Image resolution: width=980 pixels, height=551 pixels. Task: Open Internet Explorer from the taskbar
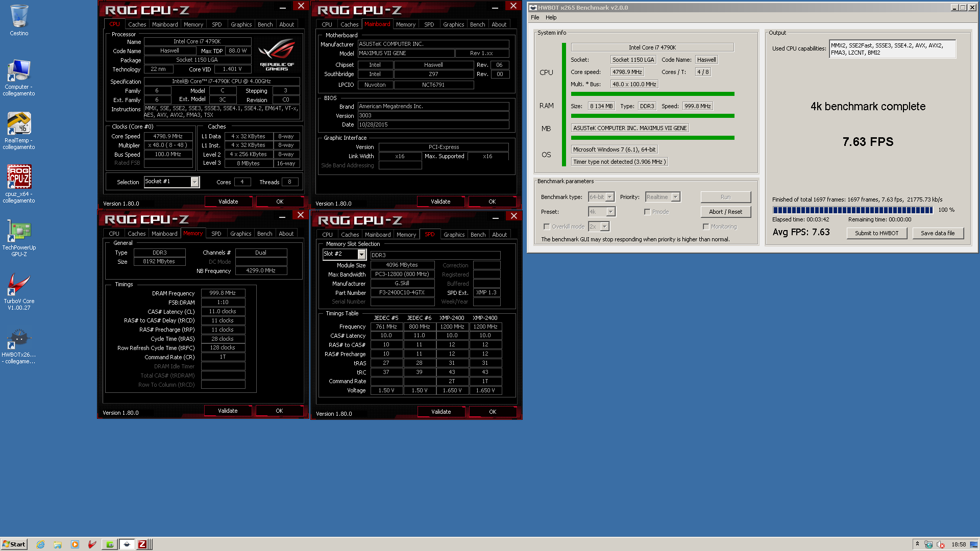coord(40,544)
